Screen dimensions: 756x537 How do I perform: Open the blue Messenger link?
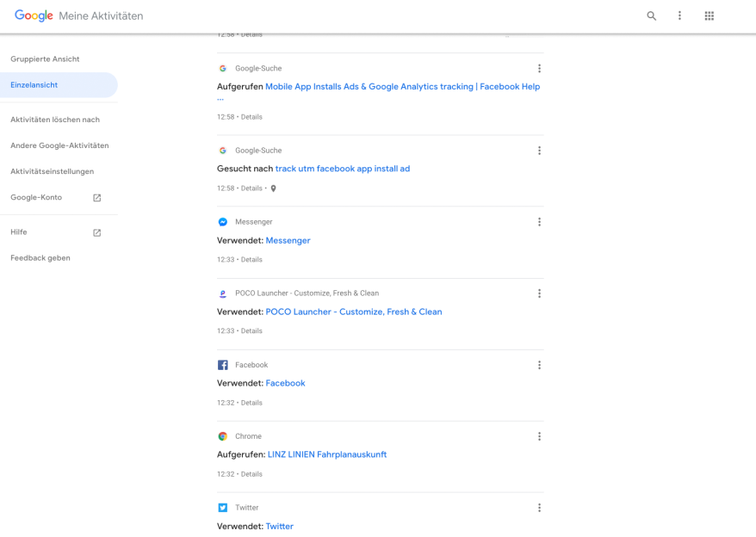tap(288, 241)
